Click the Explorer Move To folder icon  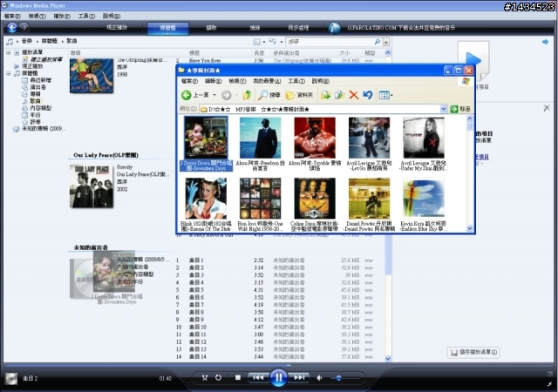pyautogui.click(x=325, y=95)
